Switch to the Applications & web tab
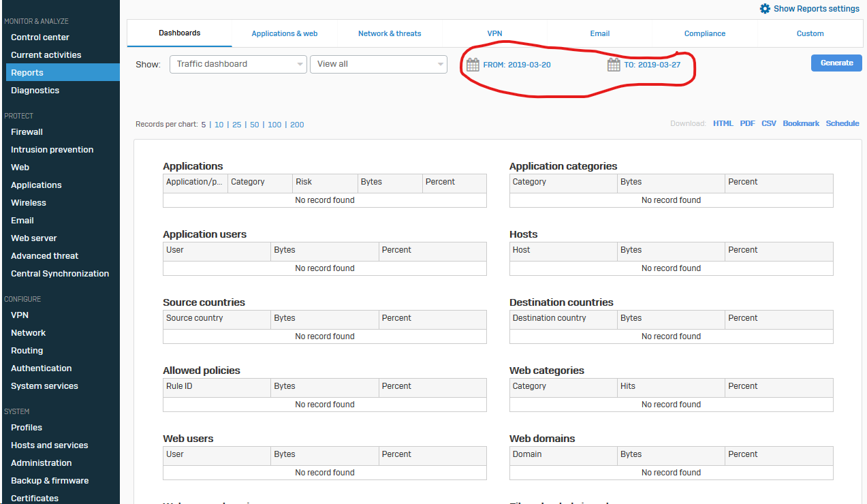Viewport: 867px width, 504px height. 284,33
